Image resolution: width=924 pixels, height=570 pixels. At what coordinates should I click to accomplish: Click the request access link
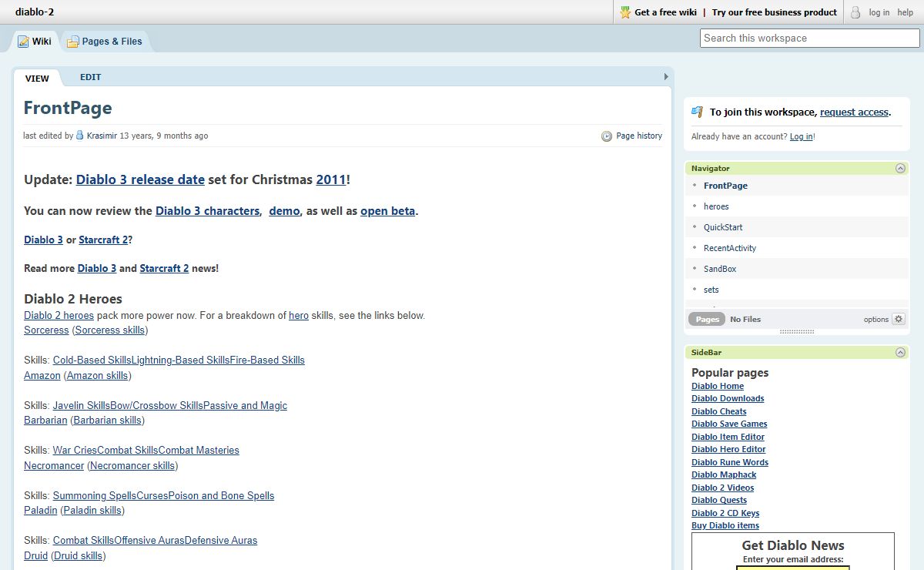(x=854, y=112)
